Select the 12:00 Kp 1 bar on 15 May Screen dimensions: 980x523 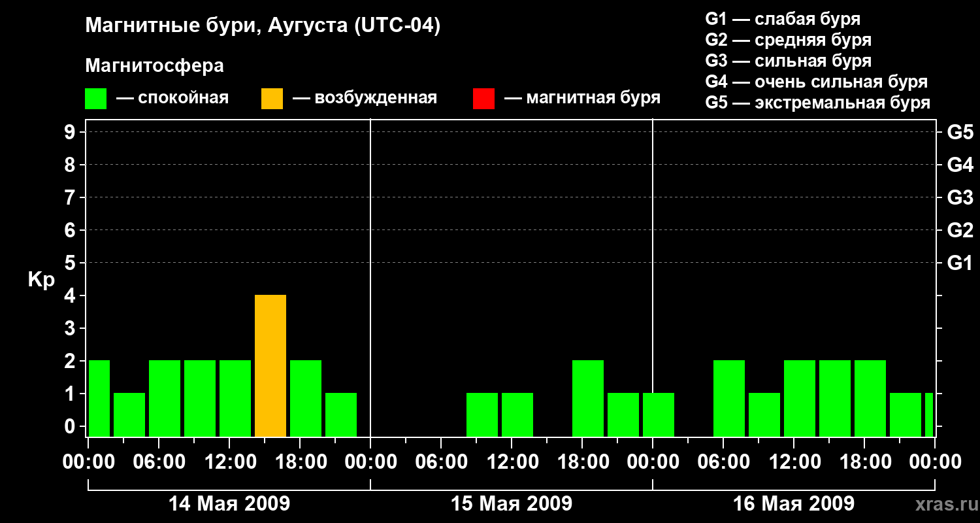(x=517, y=414)
